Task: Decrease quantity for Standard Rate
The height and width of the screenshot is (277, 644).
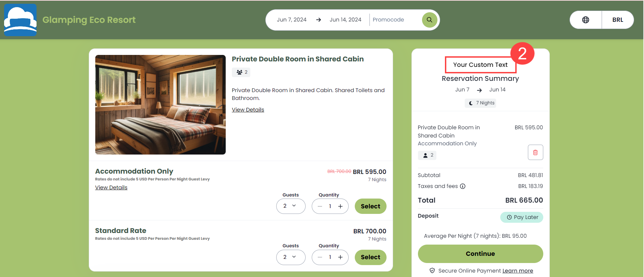Action: point(320,257)
